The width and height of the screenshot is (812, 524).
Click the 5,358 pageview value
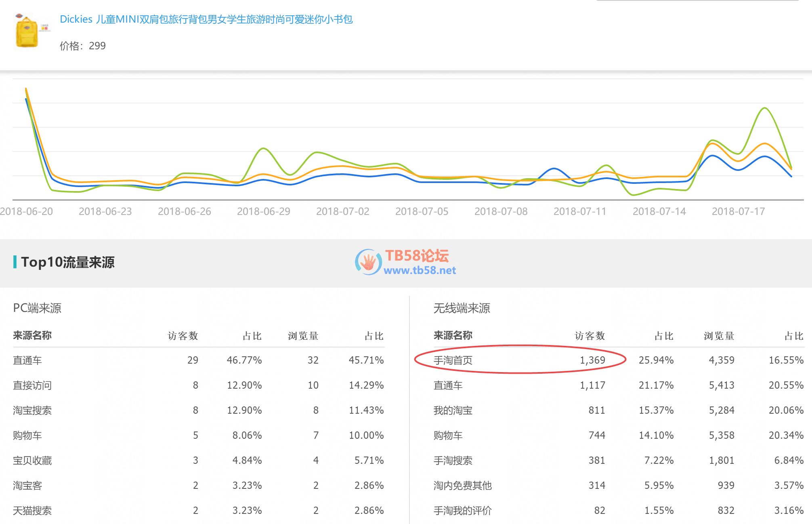722,435
